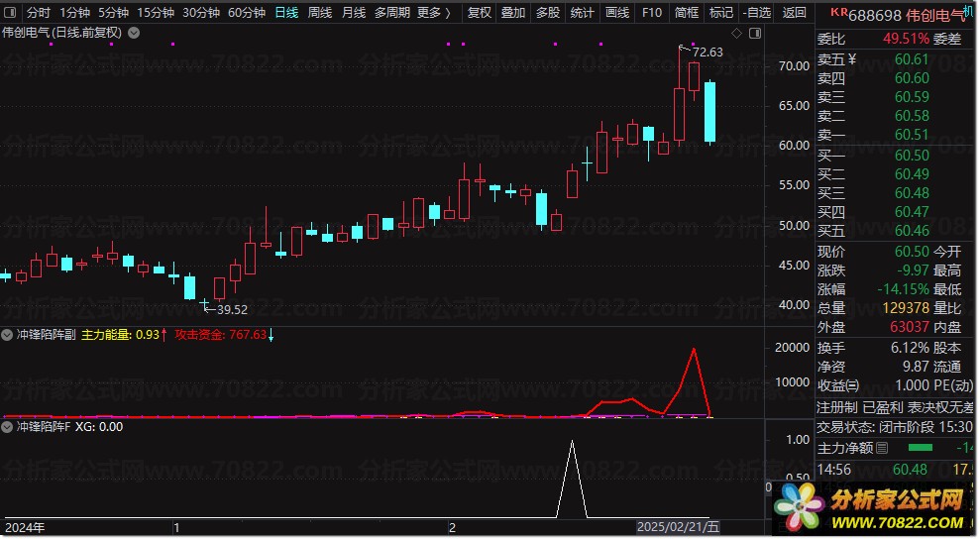
Task: Click the diamond icon above chart
Action: pyautogui.click(x=736, y=33)
